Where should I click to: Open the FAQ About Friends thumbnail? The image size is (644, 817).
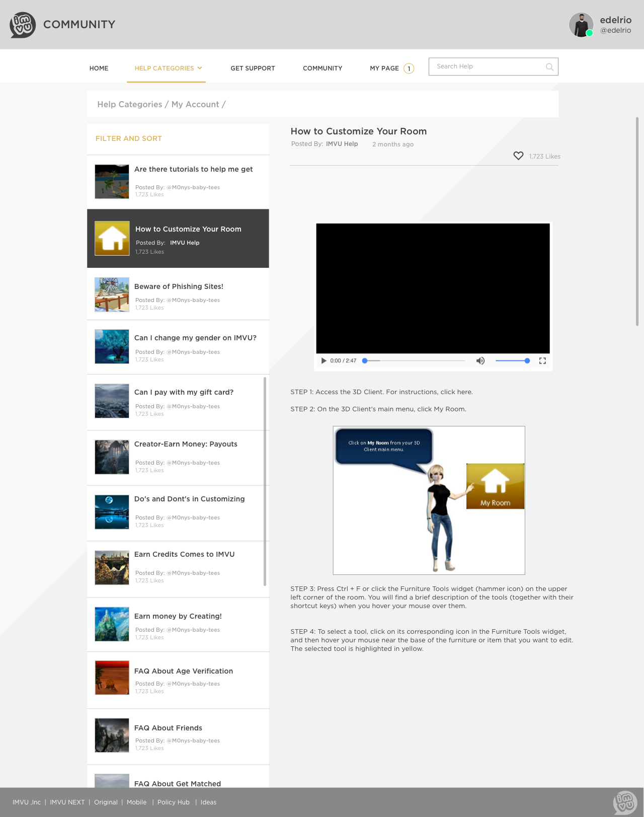coord(112,735)
